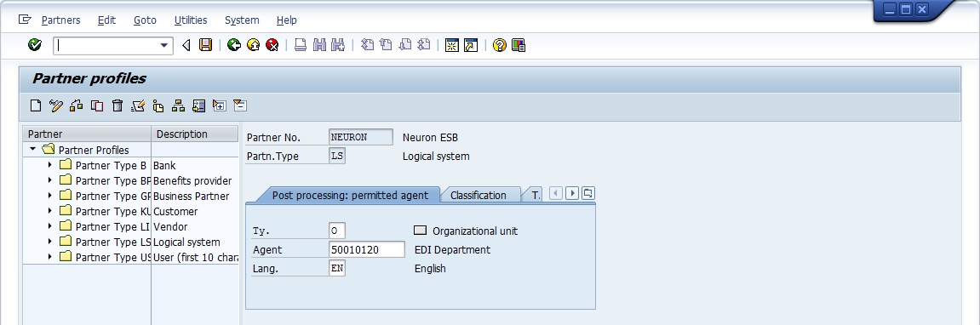Click the Expand All nodes icon

(219, 105)
